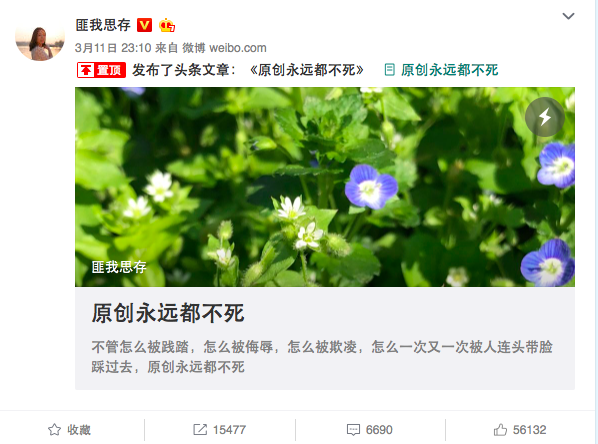This screenshot has height=444, width=598.
Task: Open the green 原创永远都不死 article link
Action: pos(449,70)
